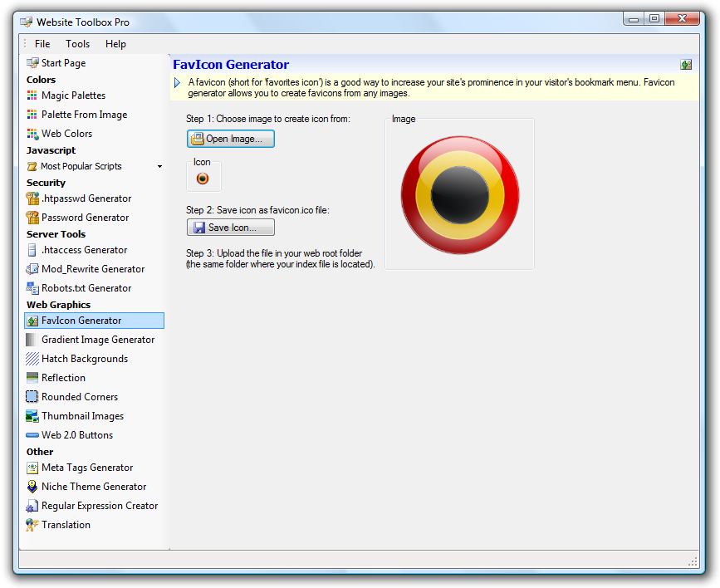Click the .htaccess Generator server icon
Screen dimensions: 720x588
coord(32,250)
